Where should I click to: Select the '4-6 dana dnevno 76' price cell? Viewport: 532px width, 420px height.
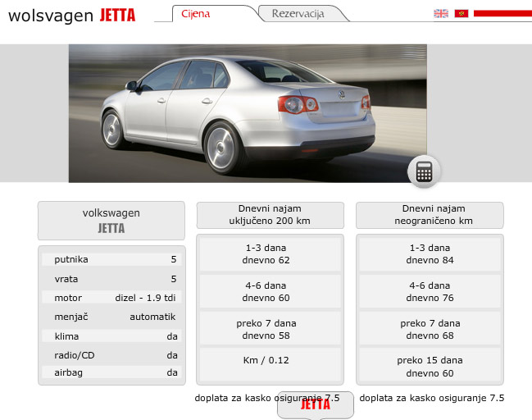click(430, 292)
